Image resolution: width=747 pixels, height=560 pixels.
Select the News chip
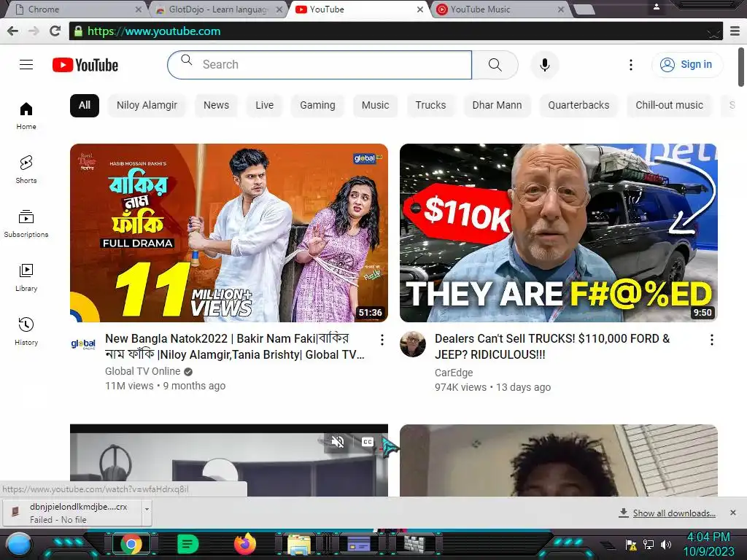point(216,105)
